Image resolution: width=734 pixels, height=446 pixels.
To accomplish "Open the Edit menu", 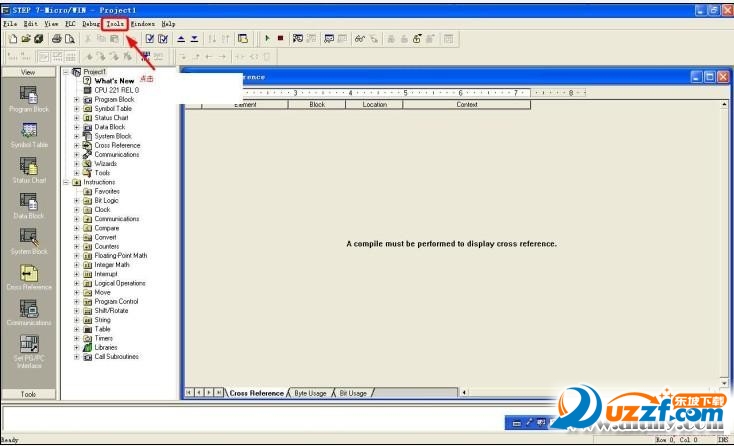I will [30, 23].
